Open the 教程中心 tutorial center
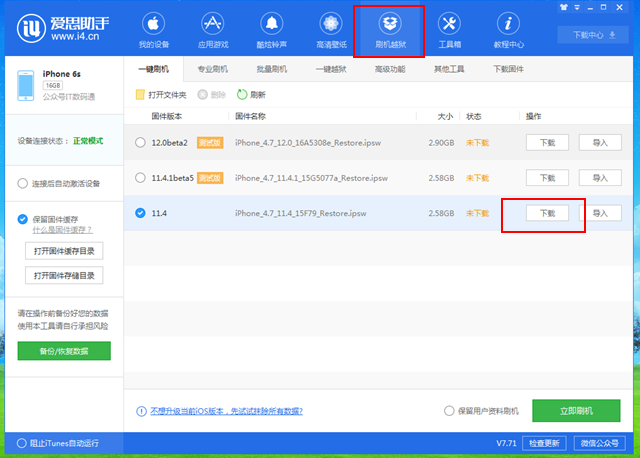Image resolution: width=640 pixels, height=458 pixels. pyautogui.click(x=508, y=29)
